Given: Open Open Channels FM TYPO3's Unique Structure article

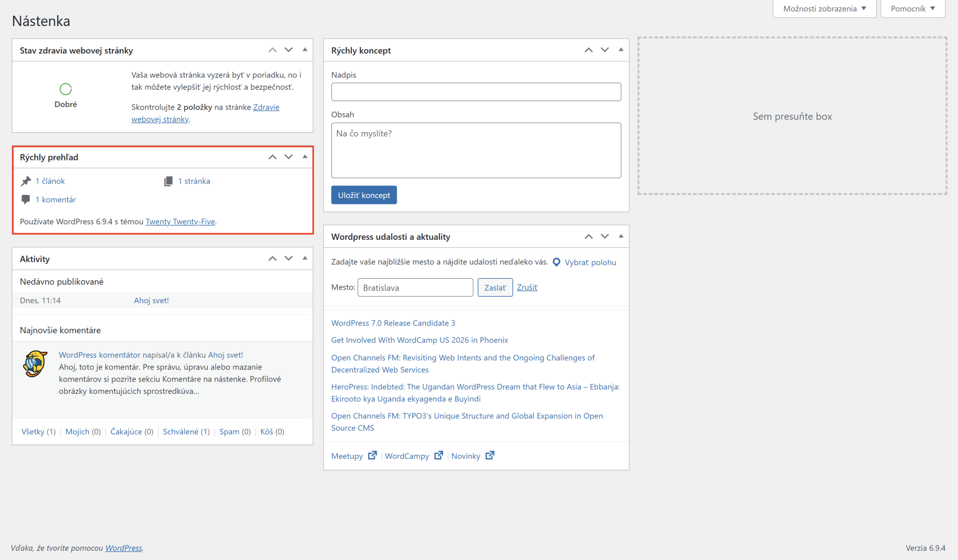Looking at the screenshot, I should tap(467, 421).
